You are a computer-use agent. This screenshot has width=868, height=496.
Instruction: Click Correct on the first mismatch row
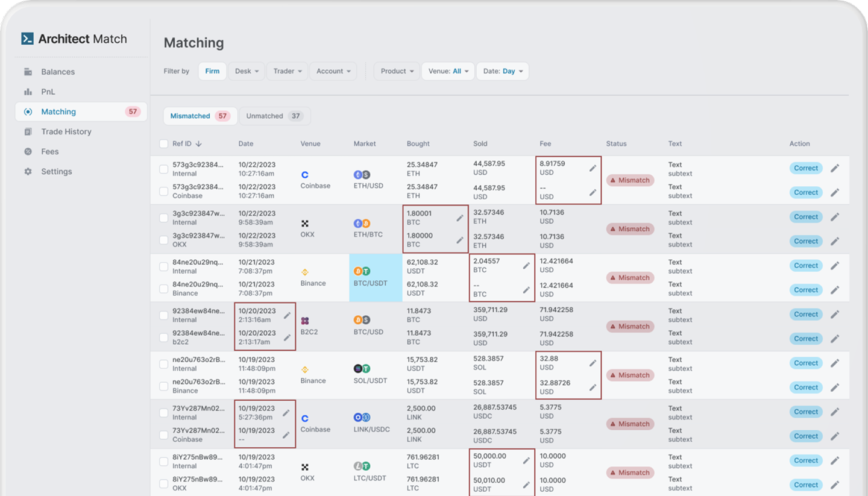[x=806, y=168]
